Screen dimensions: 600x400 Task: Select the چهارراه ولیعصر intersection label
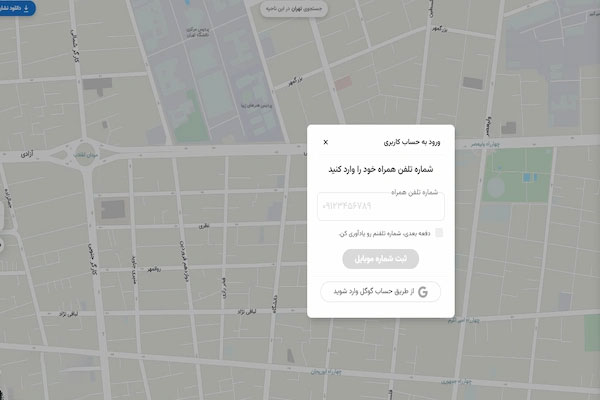(x=485, y=144)
